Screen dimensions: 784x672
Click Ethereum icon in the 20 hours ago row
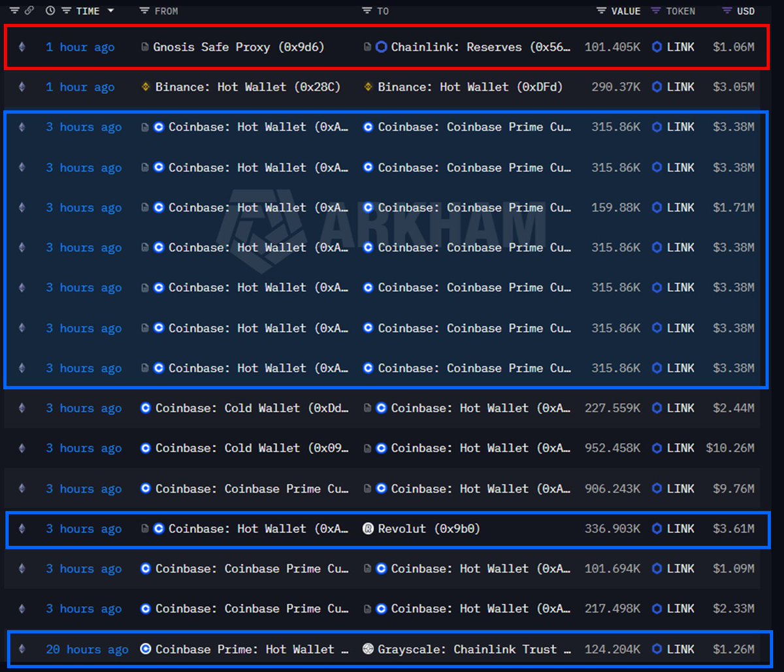click(x=22, y=649)
